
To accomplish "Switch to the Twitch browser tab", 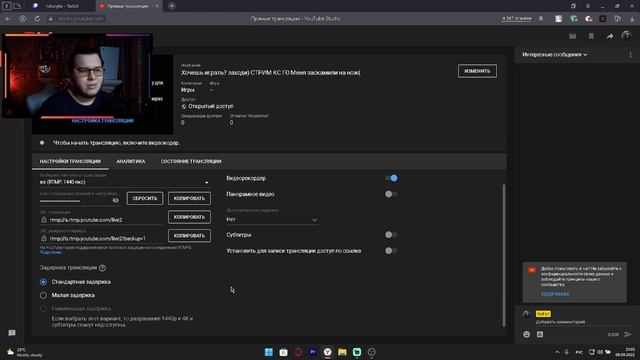I will (61, 6).
